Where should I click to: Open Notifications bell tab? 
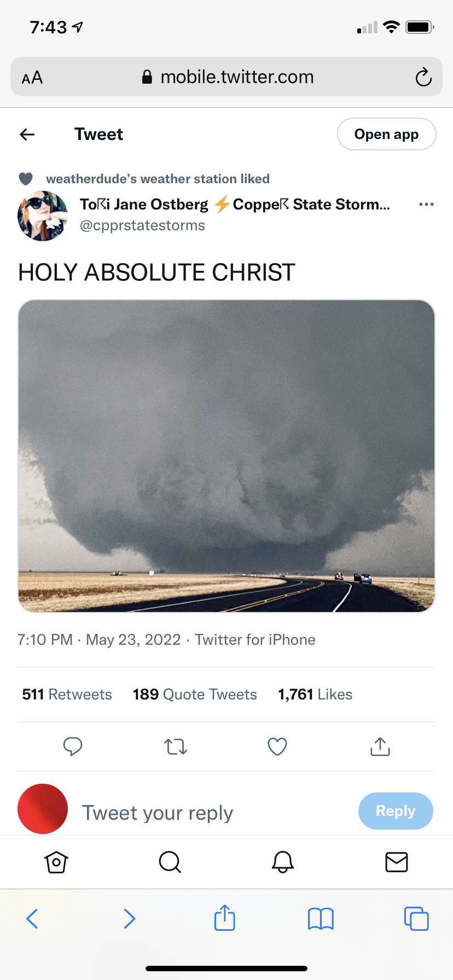tap(283, 862)
